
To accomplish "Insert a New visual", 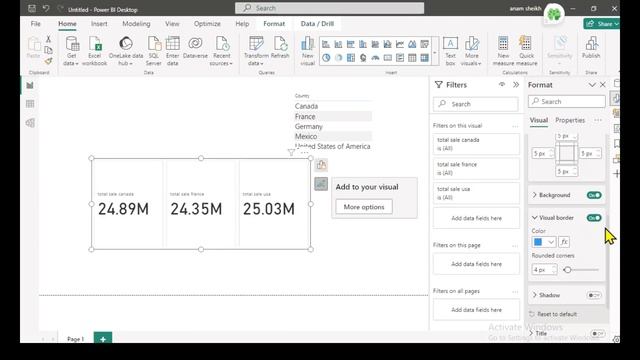I will pos(307,51).
